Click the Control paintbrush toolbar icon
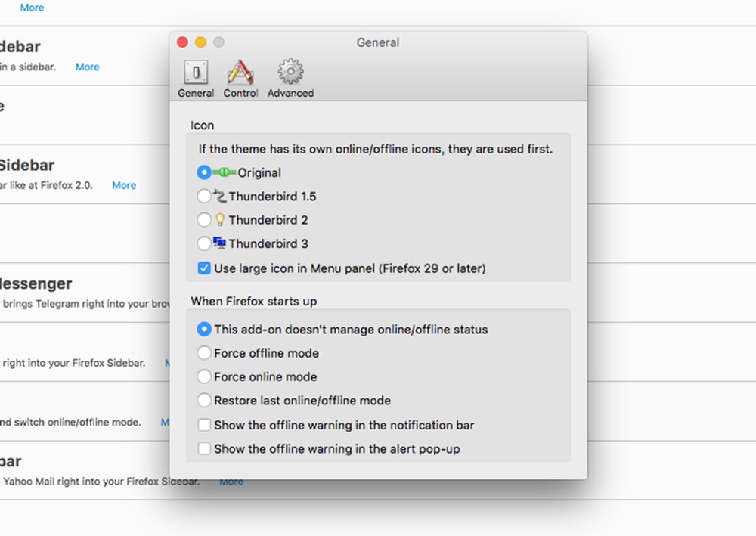Screen dimensions: 756x536 (x=240, y=72)
